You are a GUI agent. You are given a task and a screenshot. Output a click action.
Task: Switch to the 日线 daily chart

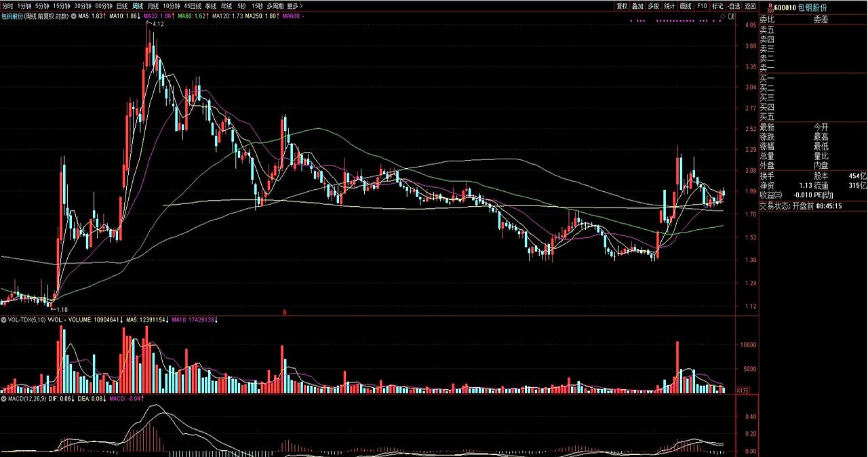(x=122, y=5)
